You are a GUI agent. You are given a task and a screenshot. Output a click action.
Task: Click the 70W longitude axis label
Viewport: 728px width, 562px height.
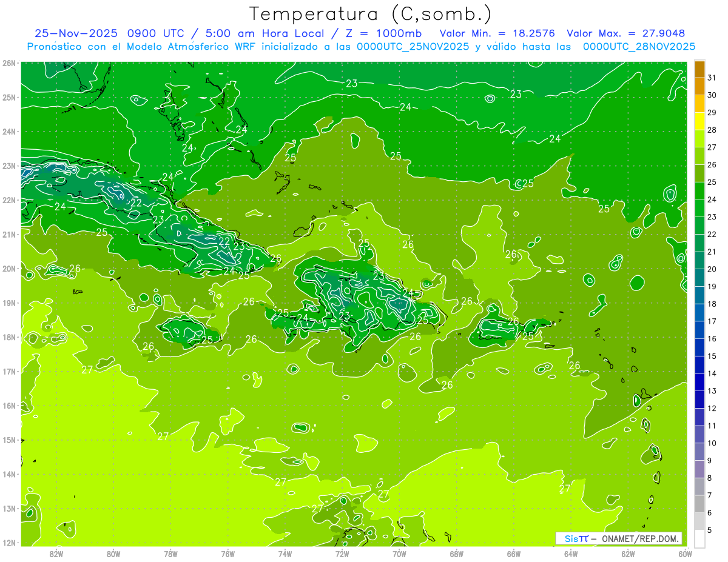click(x=399, y=554)
